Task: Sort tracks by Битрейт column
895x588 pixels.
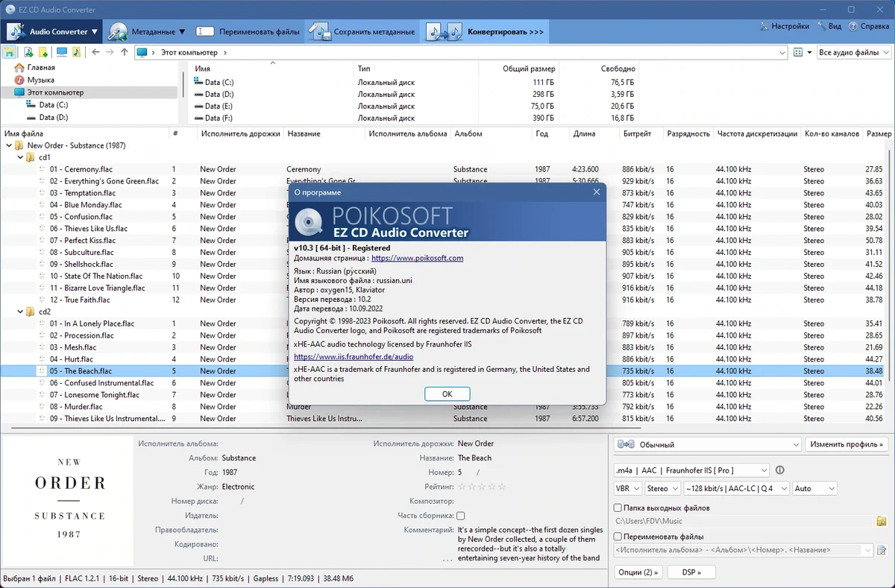Action: click(637, 133)
